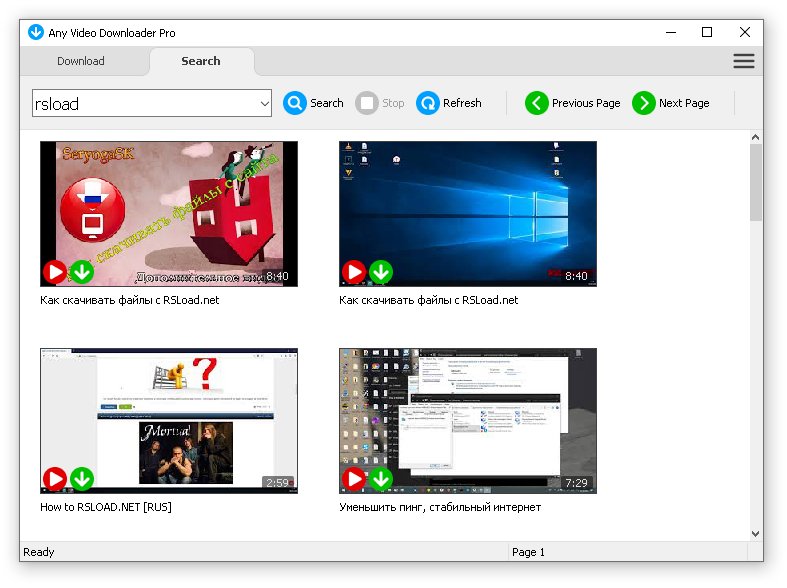Click the search field containing rsload

[x=152, y=103]
